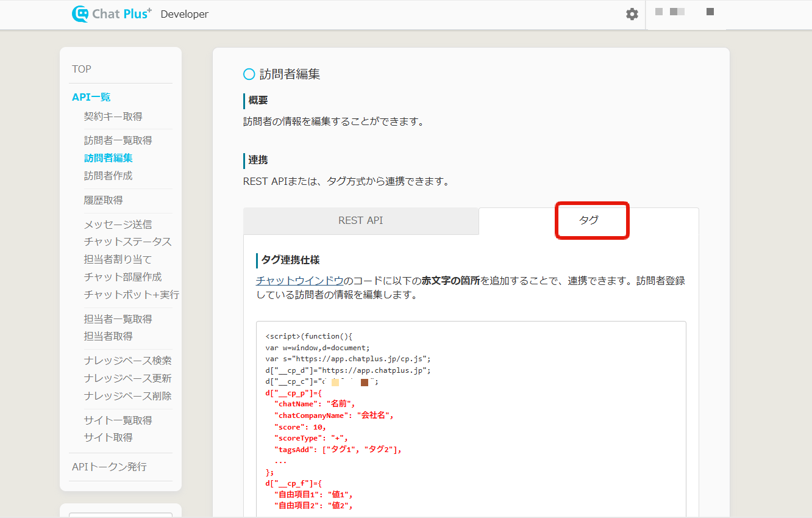Go to 担当者割り当て
The height and width of the screenshot is (518, 812).
[118, 259]
